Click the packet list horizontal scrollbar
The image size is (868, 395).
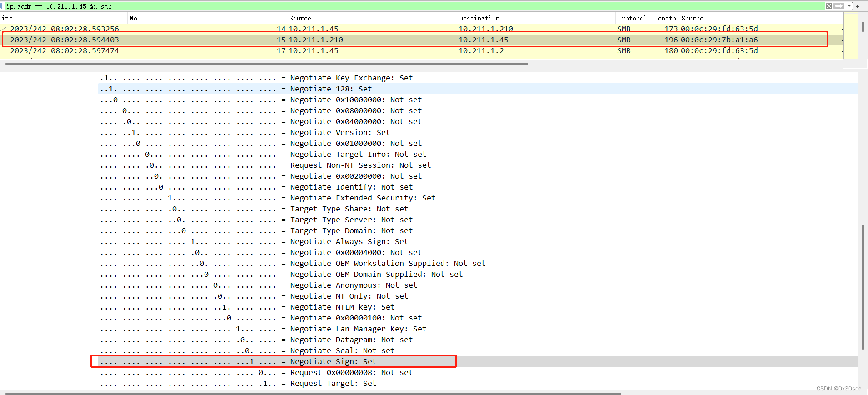pyautogui.click(x=267, y=64)
